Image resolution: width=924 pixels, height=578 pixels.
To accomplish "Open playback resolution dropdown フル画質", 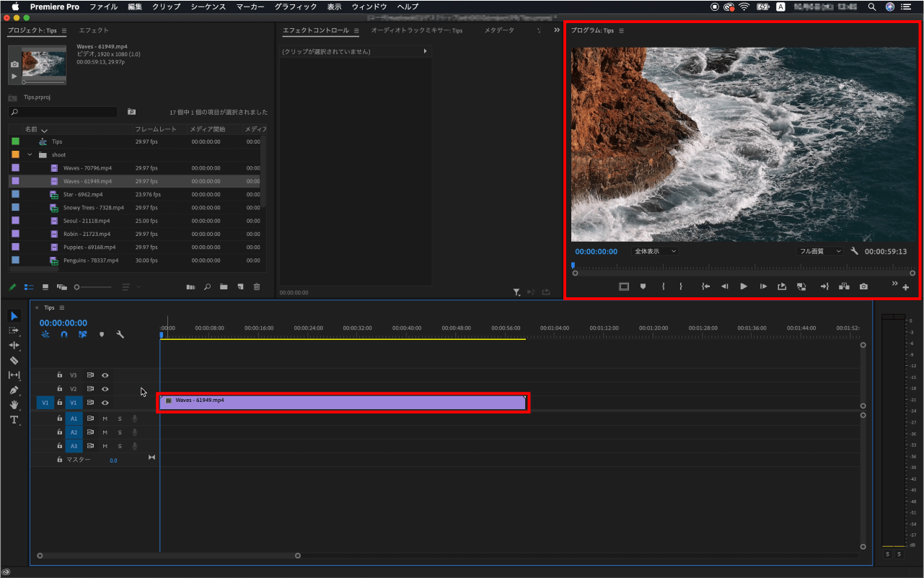I will 820,251.
